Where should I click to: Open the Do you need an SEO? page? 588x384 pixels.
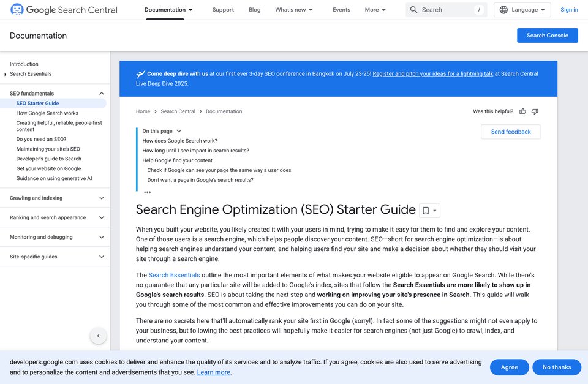coord(41,139)
